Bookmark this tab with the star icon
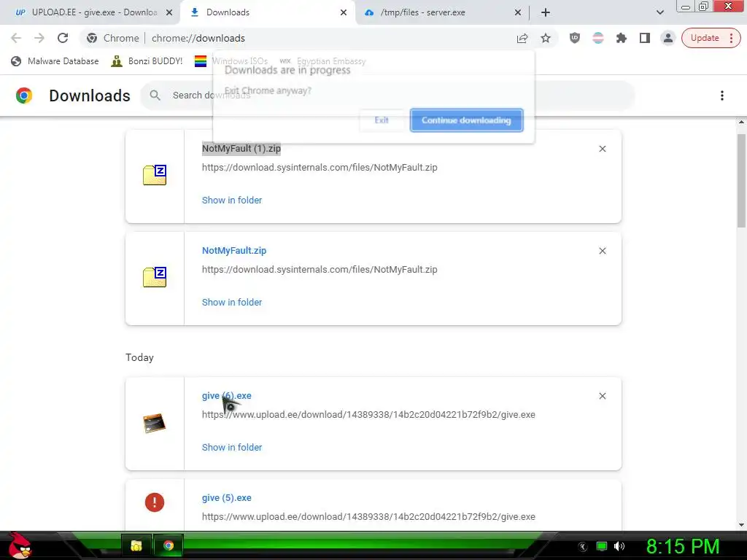Viewport: 747px width, 560px height. [x=546, y=38]
